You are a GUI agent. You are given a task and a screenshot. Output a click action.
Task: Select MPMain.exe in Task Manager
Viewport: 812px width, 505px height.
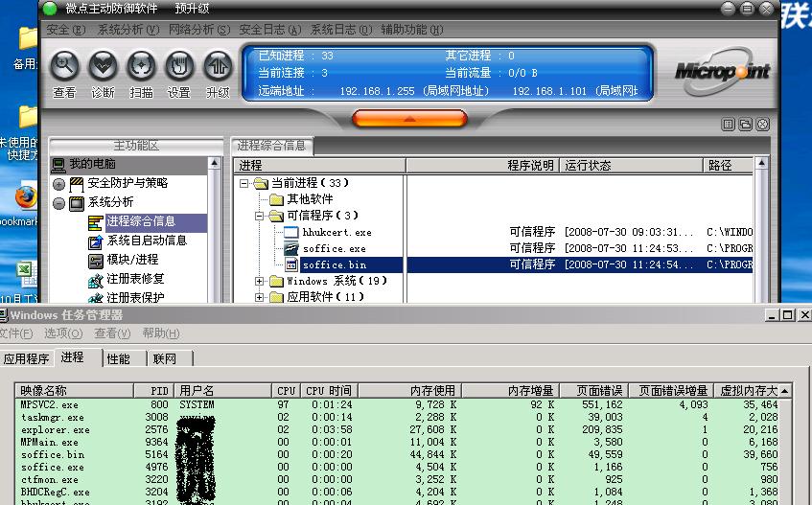pos(49,442)
